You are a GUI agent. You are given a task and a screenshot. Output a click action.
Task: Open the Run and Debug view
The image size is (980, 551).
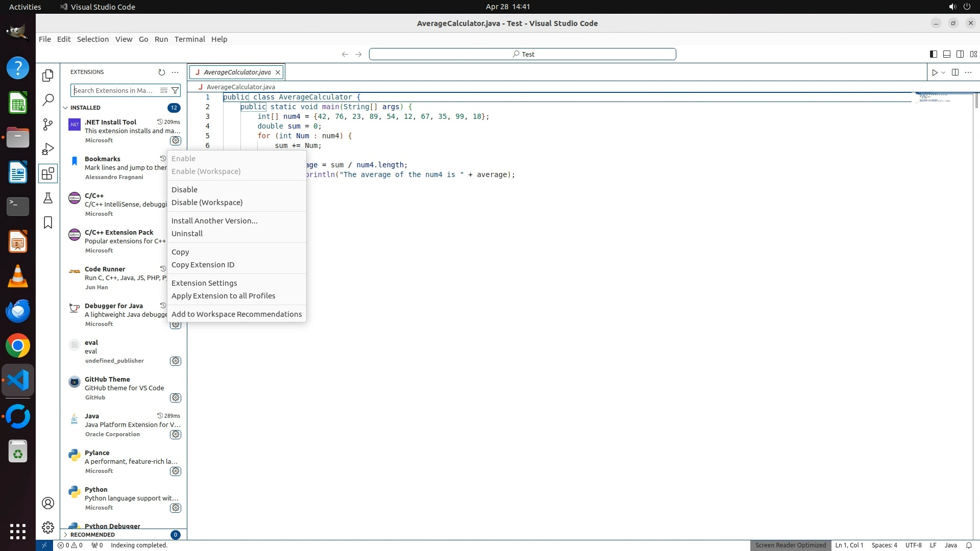pos(48,149)
